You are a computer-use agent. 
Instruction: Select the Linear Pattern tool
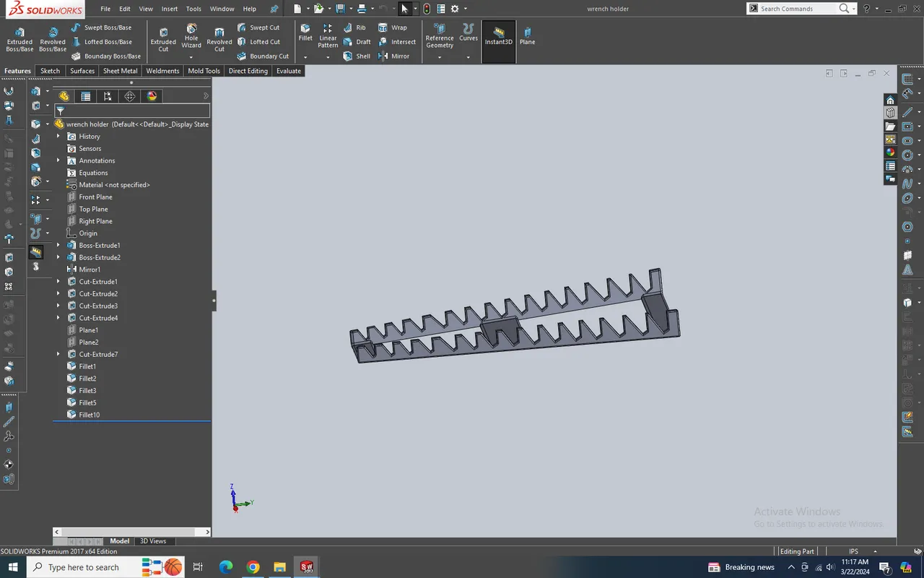point(328,38)
